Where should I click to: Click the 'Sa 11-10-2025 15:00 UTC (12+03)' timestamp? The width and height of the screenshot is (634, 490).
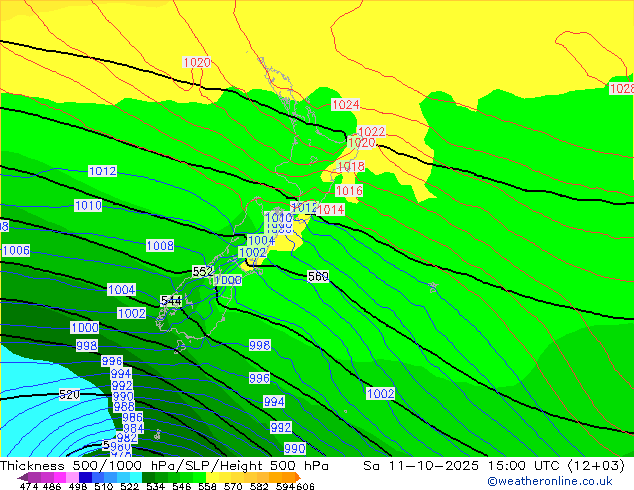(x=494, y=466)
